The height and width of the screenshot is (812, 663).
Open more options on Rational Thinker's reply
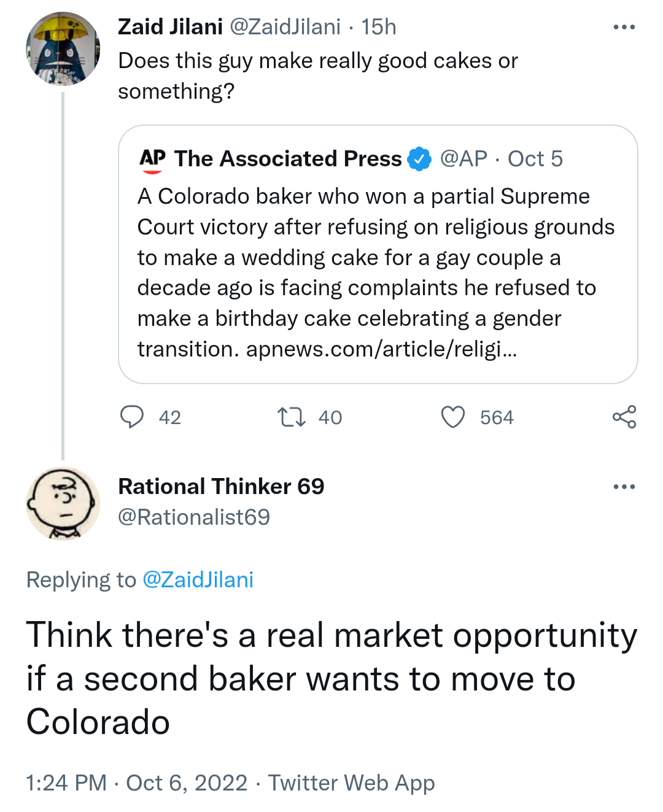coord(624,487)
